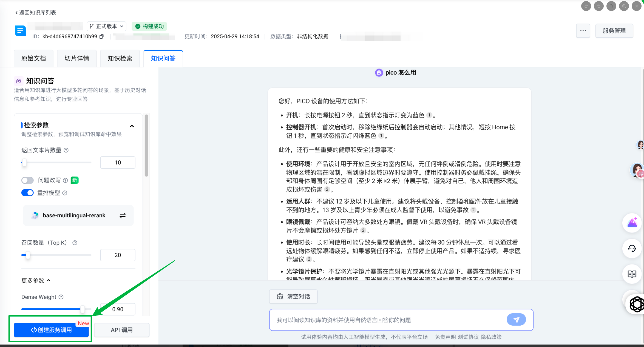644x347 pixels.
Task: Click citation marker 1 after 蓝色 in 开机 line
Action: (x=429, y=115)
